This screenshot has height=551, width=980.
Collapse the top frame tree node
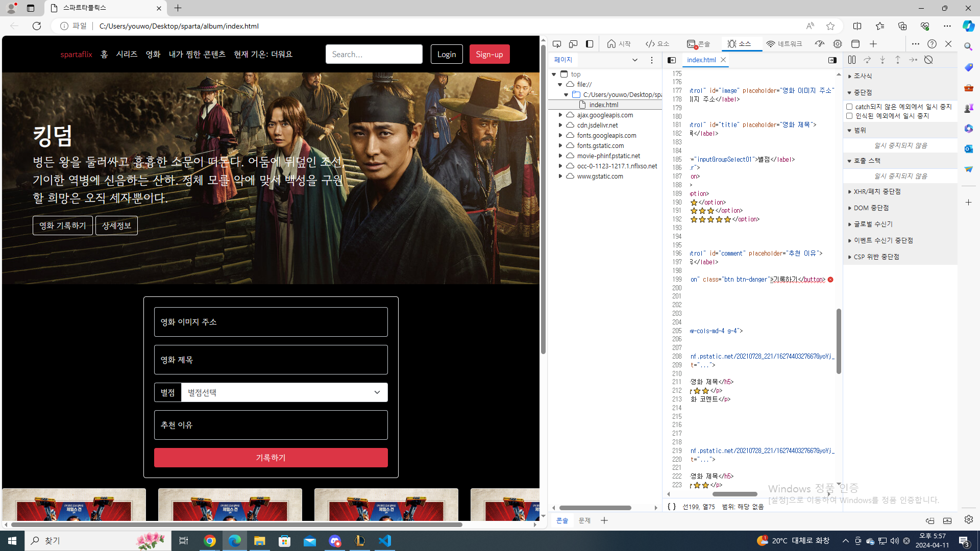pos(554,74)
